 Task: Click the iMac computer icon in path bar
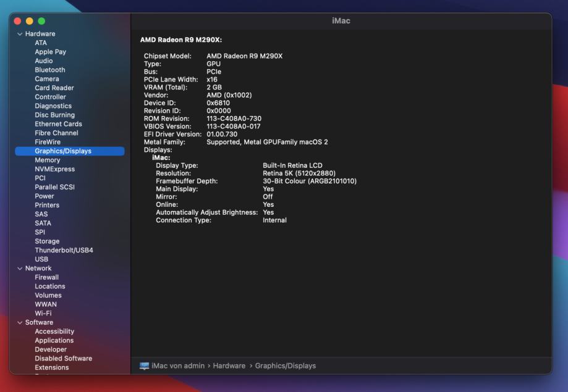click(x=144, y=366)
